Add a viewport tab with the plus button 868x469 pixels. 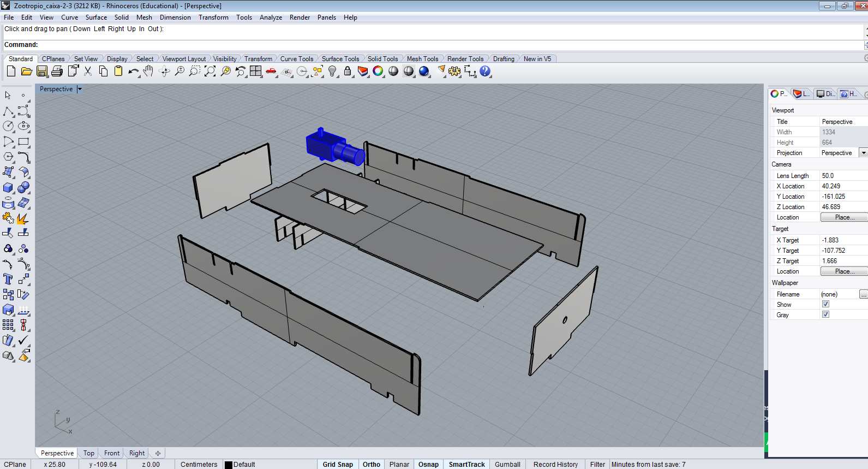[x=158, y=453]
